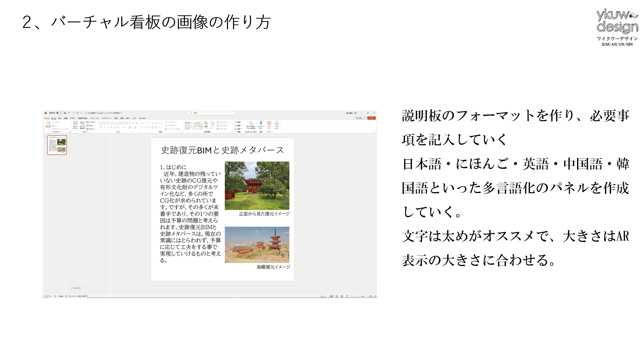644x362 pixels.
Task: Click Create PDF and share link icon
Action: tap(251, 123)
